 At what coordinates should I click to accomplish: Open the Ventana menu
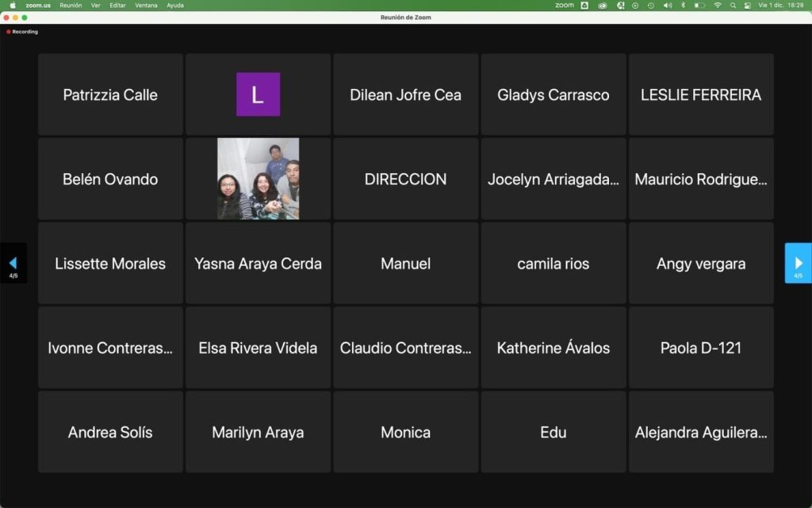coord(146,6)
